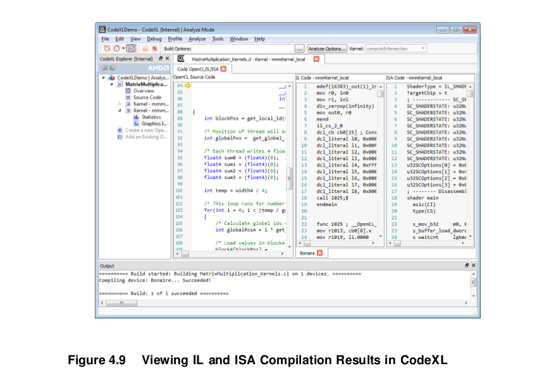The width and height of the screenshot is (542, 392).
Task: Open the Kernel combo box
Action: tap(396, 49)
